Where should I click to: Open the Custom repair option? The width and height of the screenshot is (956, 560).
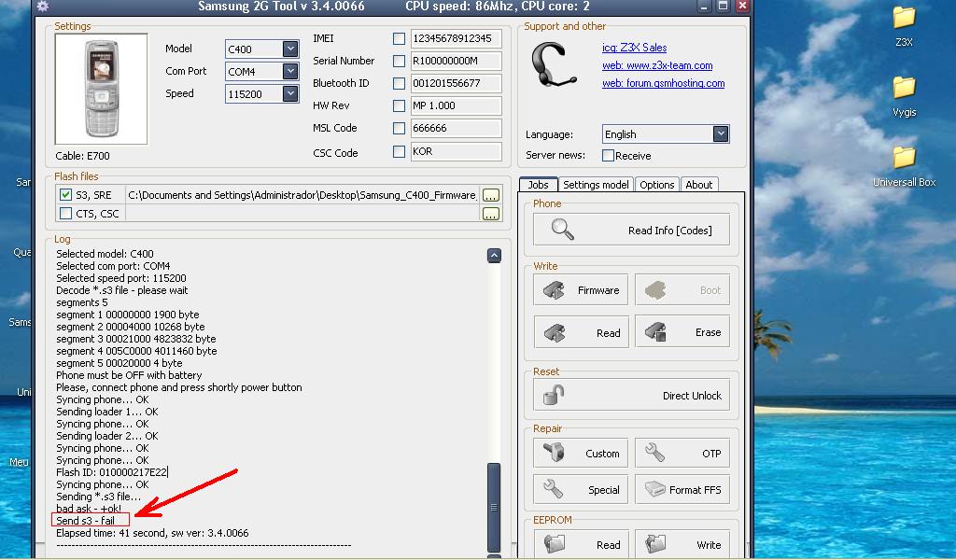[x=581, y=453]
